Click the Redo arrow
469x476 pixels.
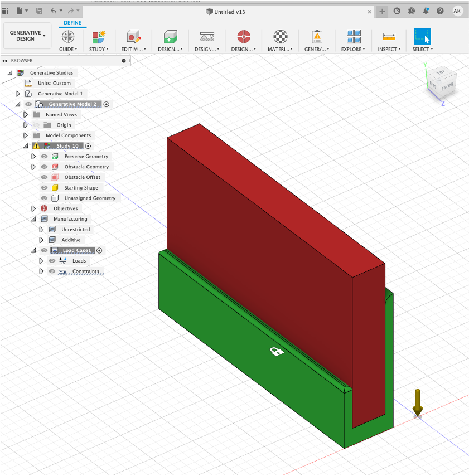71,11
